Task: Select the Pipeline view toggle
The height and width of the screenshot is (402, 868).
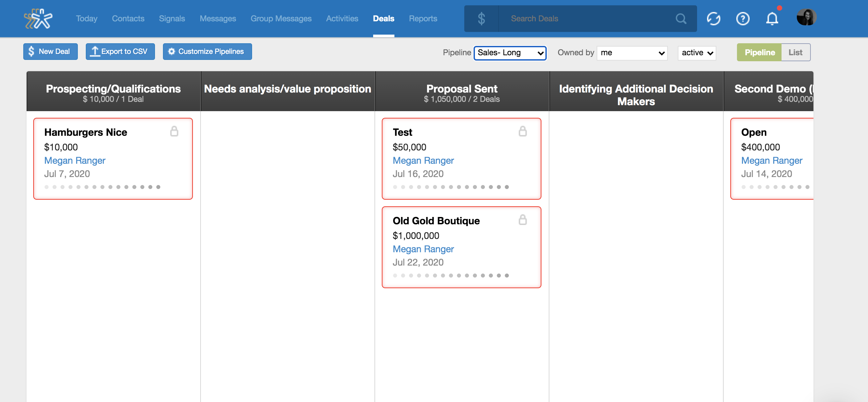Action: point(760,52)
